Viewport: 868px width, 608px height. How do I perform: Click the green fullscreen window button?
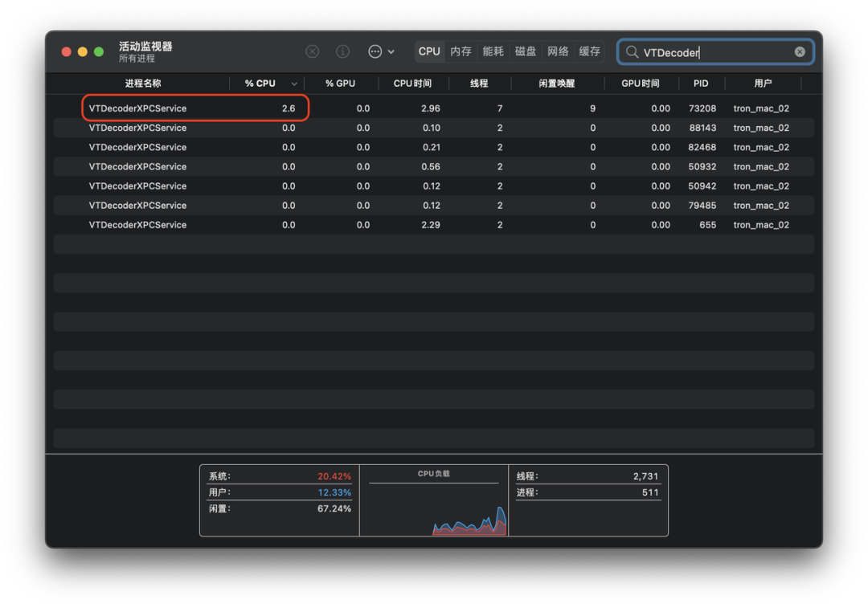point(99,51)
